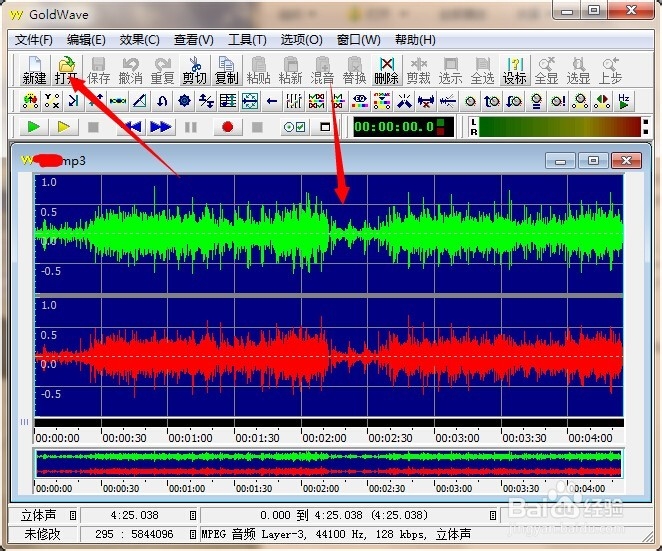Open the format dropdown beside 4:25.038 length
Image resolution: width=662 pixels, height=551 pixels.
coord(193,516)
